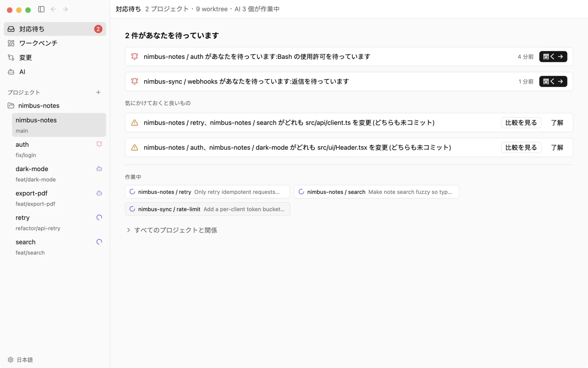This screenshot has width=588, height=368.
Task: Select the auth worktree row
Action: point(59,149)
